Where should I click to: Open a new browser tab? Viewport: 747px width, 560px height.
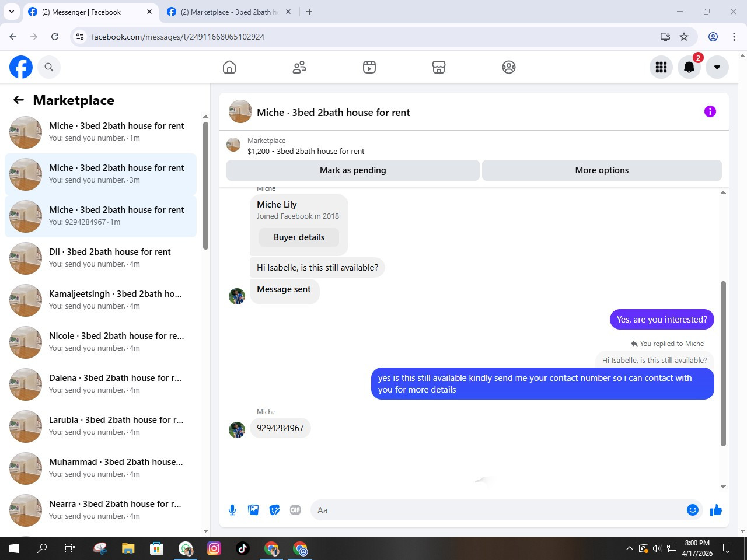pos(309,12)
